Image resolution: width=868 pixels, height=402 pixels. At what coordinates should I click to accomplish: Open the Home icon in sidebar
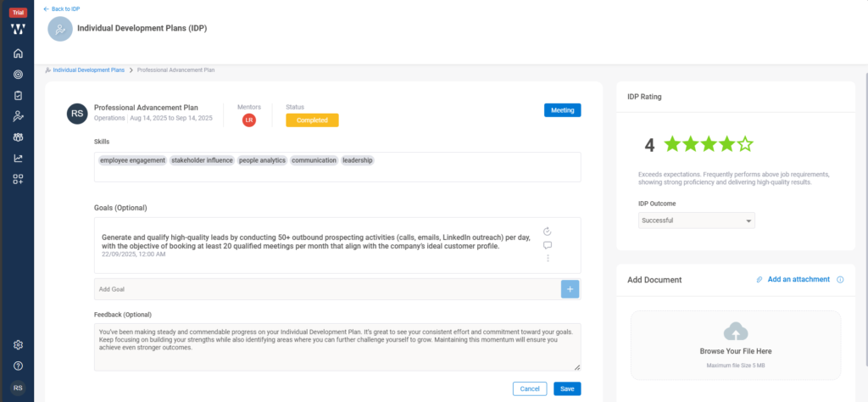click(19, 53)
